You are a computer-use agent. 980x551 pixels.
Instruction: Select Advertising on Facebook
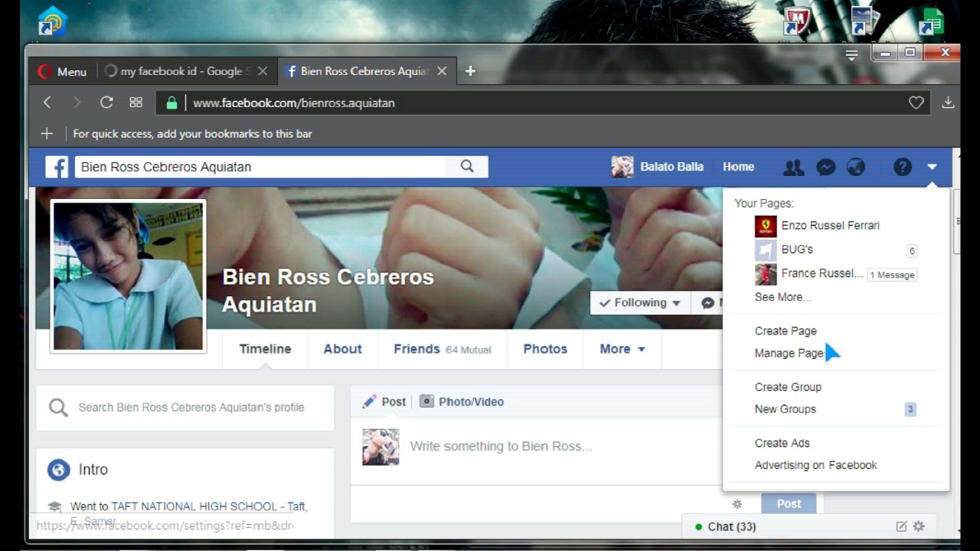[x=816, y=465]
